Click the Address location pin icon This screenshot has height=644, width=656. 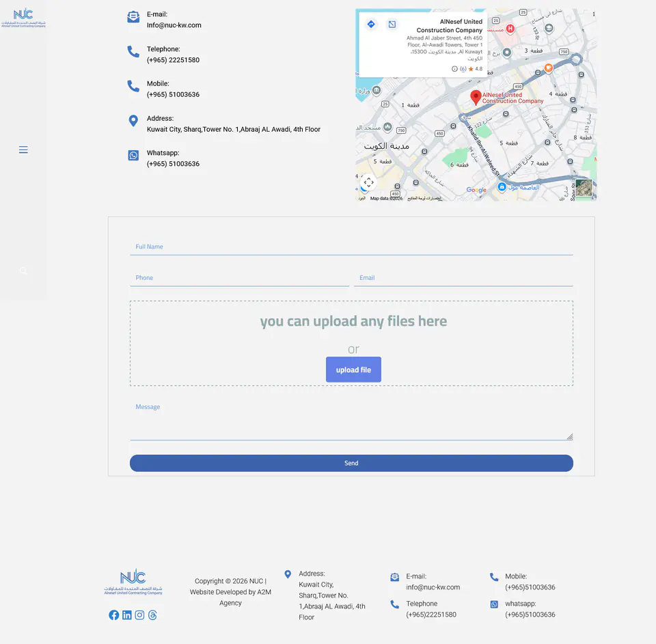point(133,121)
